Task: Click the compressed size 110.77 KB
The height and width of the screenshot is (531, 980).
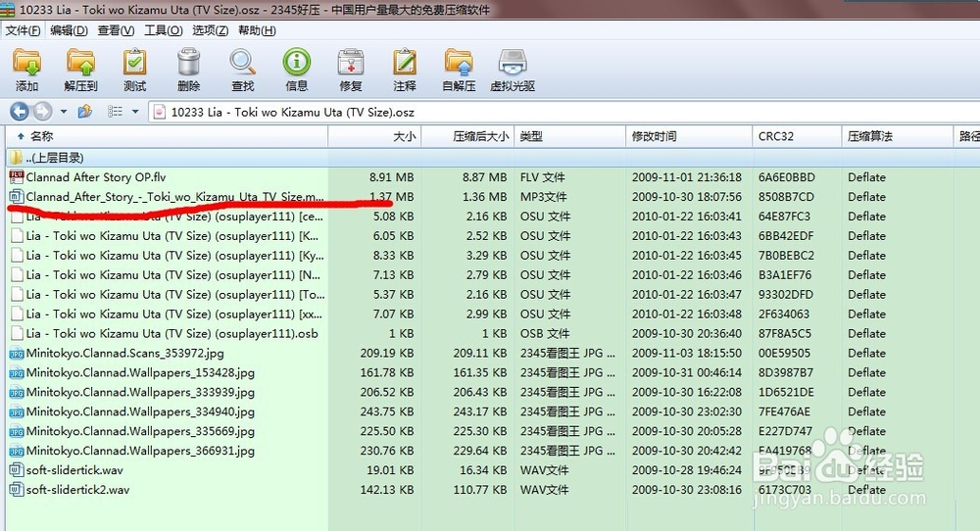Action: [480, 490]
